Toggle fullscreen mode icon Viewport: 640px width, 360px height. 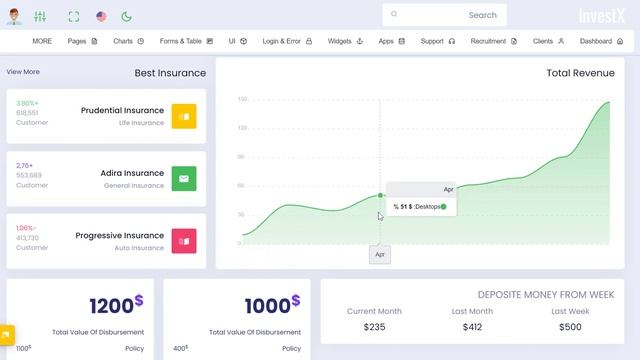(x=74, y=17)
